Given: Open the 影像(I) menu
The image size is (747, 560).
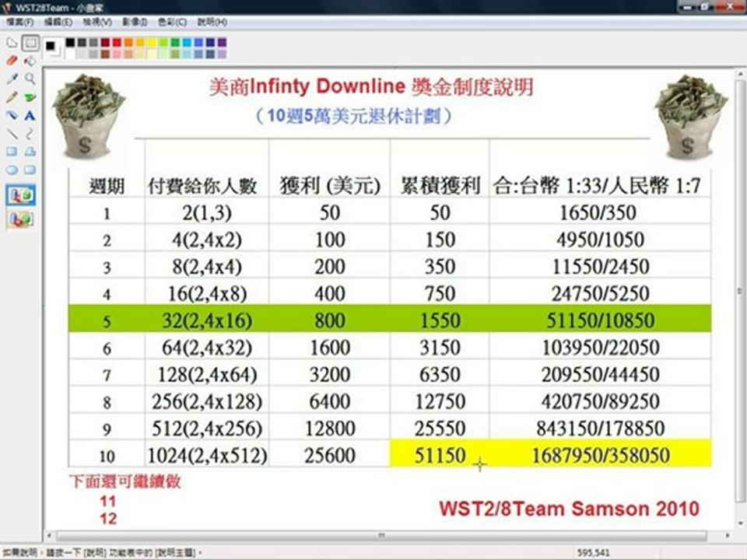Looking at the screenshot, I should (135, 22).
